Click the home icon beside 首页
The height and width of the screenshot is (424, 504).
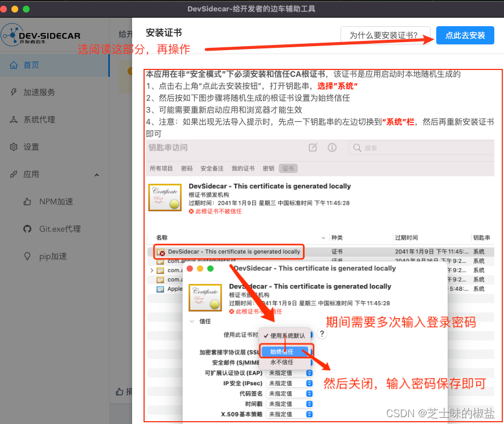click(x=14, y=65)
